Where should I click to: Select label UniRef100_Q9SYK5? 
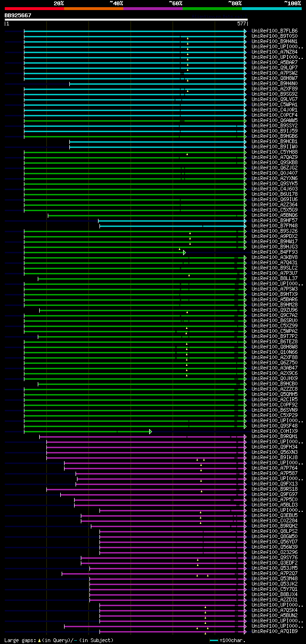pos(274,183)
